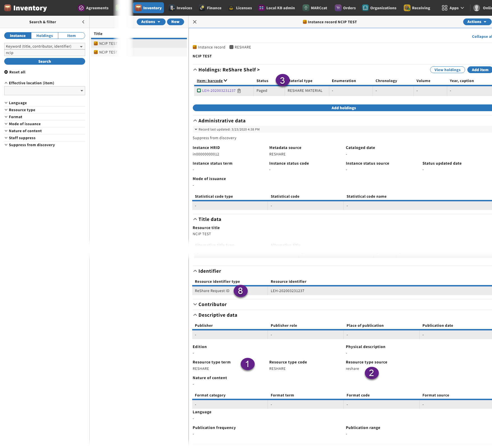Switch to the Holdings segment tab
Viewport: 492px width, 448px height.
click(45, 36)
